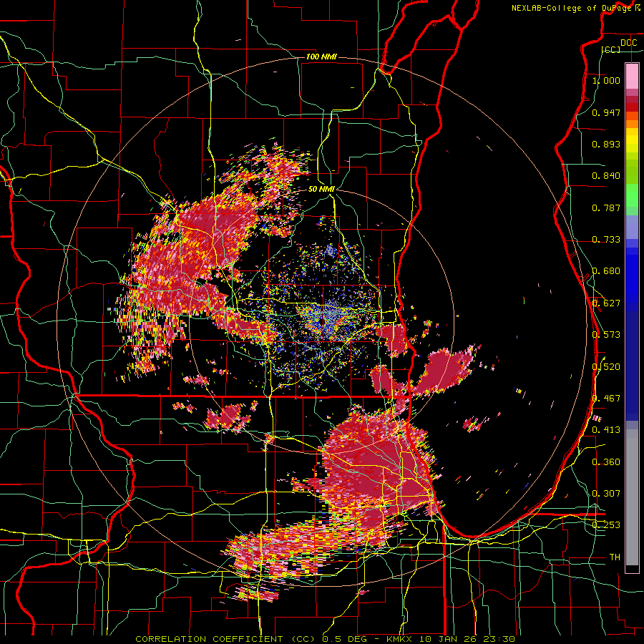
Task: Select the 0.413 legend value
Action: [606, 430]
